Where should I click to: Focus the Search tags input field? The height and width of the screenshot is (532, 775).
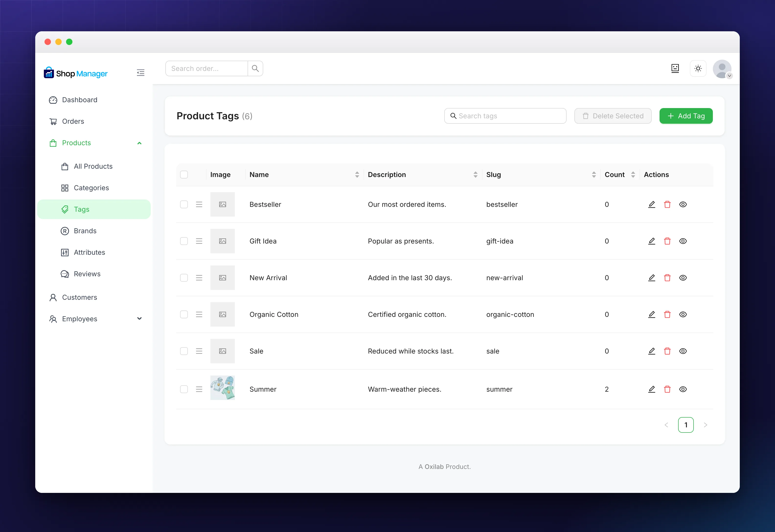click(x=505, y=116)
